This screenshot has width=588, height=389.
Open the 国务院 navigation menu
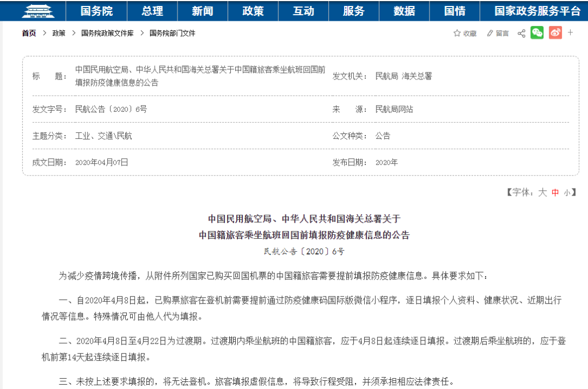point(96,11)
